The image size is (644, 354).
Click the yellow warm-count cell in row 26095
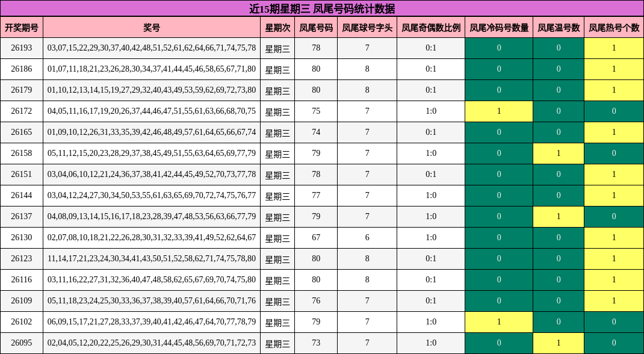(559, 343)
